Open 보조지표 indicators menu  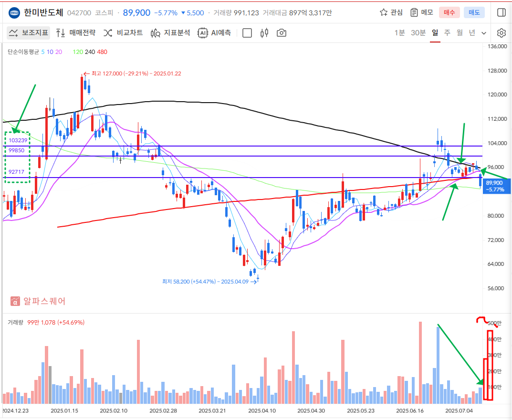[x=29, y=32]
